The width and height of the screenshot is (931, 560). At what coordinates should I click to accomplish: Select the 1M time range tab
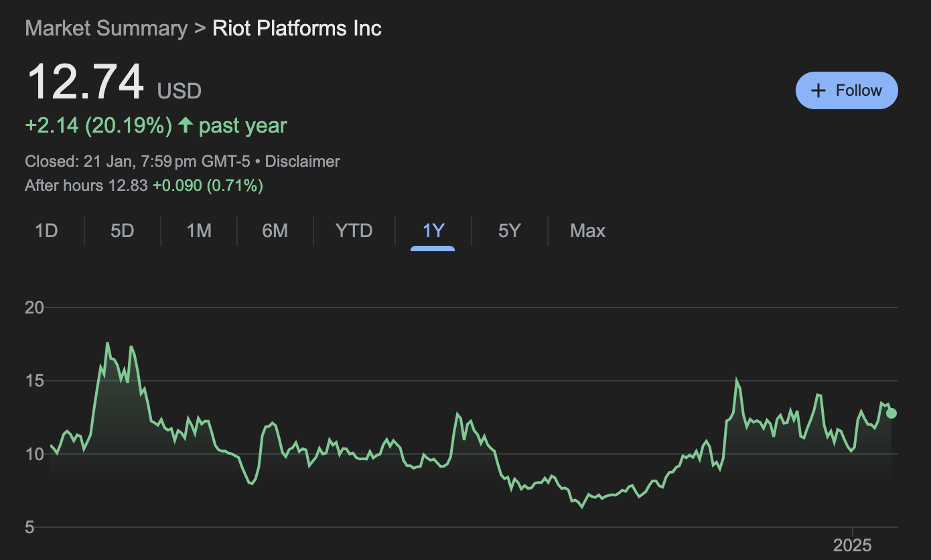(199, 231)
